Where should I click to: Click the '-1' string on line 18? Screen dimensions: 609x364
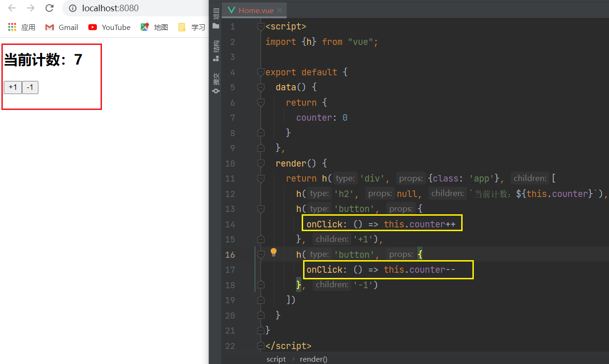click(x=363, y=284)
